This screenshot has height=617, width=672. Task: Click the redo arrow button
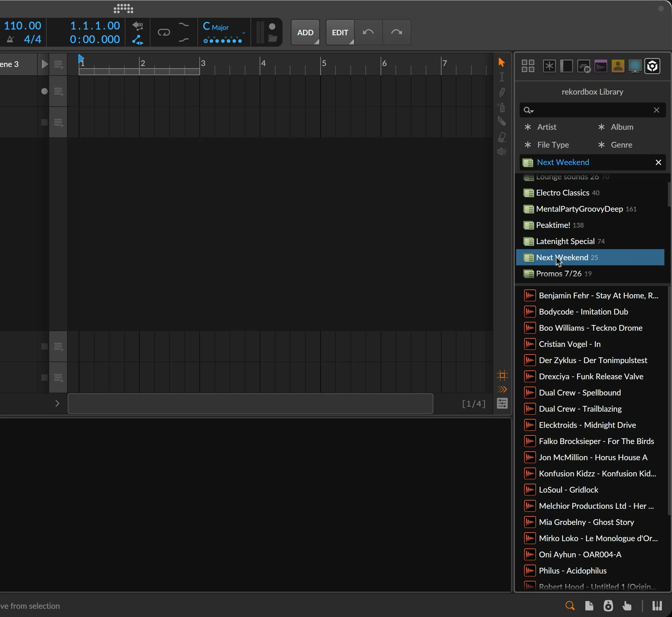396,32
